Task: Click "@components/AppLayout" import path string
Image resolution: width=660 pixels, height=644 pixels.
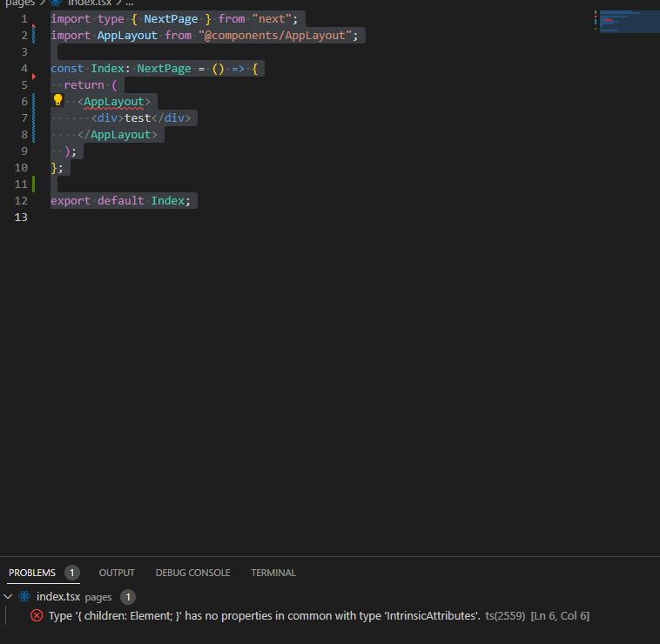Action: (x=275, y=36)
